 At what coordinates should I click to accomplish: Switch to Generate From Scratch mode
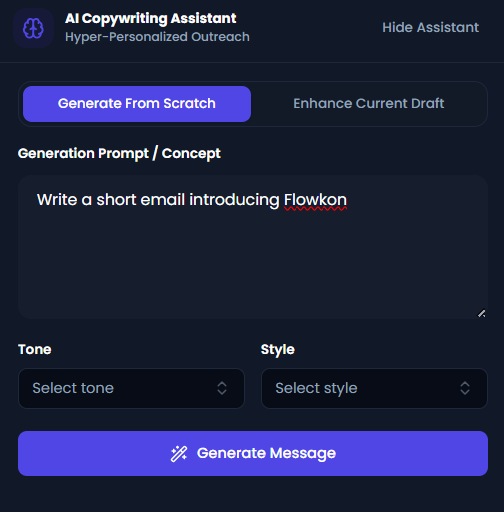[137, 104]
